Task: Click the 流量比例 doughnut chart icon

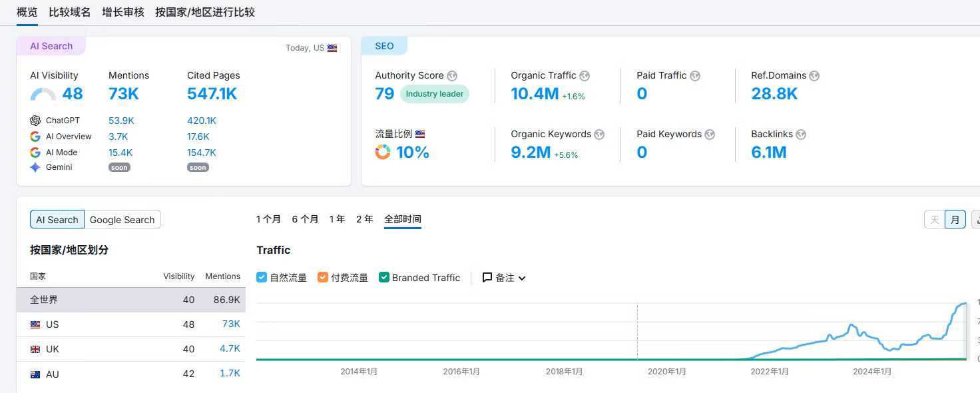Action: tap(382, 152)
